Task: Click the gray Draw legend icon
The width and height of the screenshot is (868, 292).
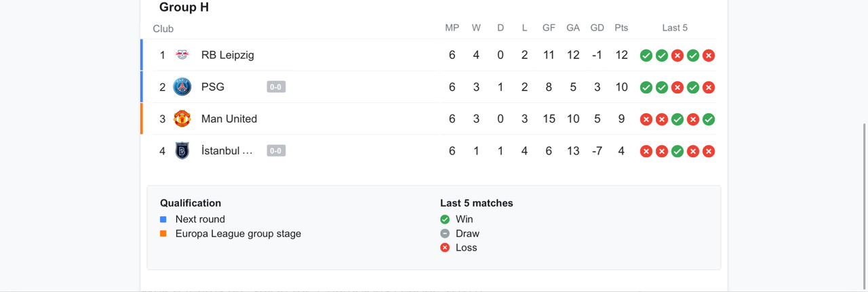Action: (445, 233)
